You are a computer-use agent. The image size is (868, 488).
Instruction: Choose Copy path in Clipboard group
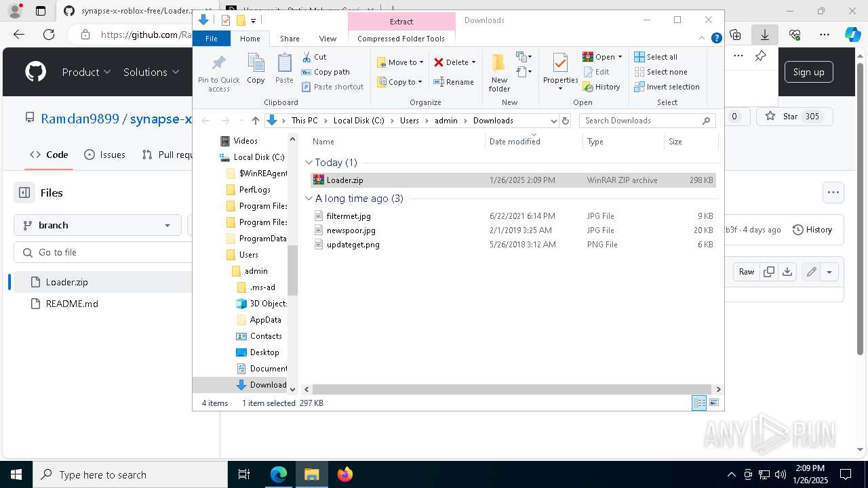(x=325, y=72)
